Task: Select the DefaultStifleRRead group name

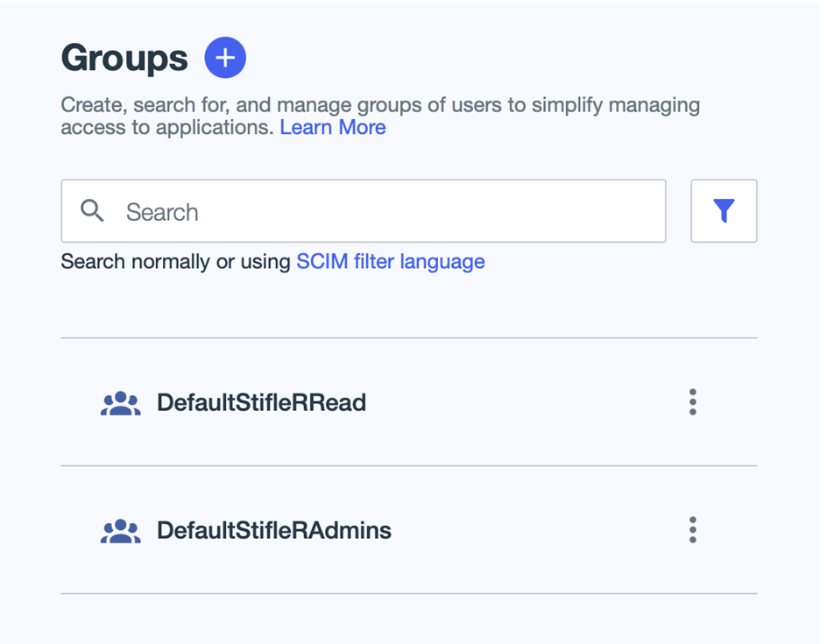Action: point(261,403)
